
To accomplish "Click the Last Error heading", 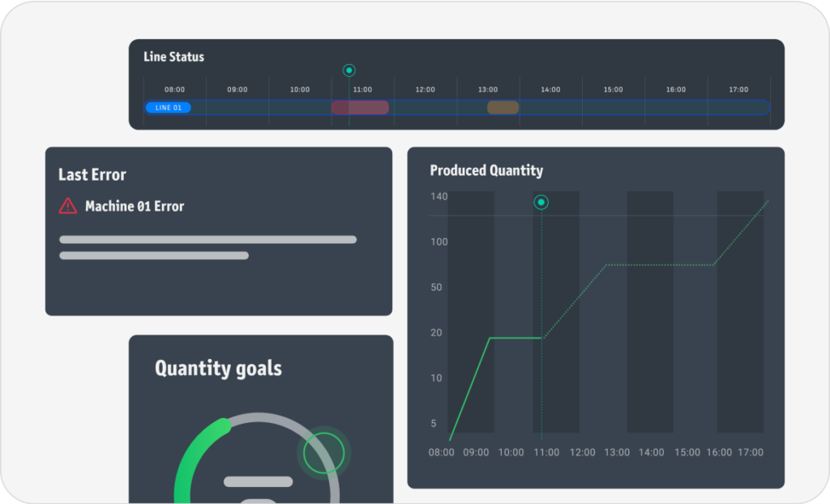I will 92,175.
